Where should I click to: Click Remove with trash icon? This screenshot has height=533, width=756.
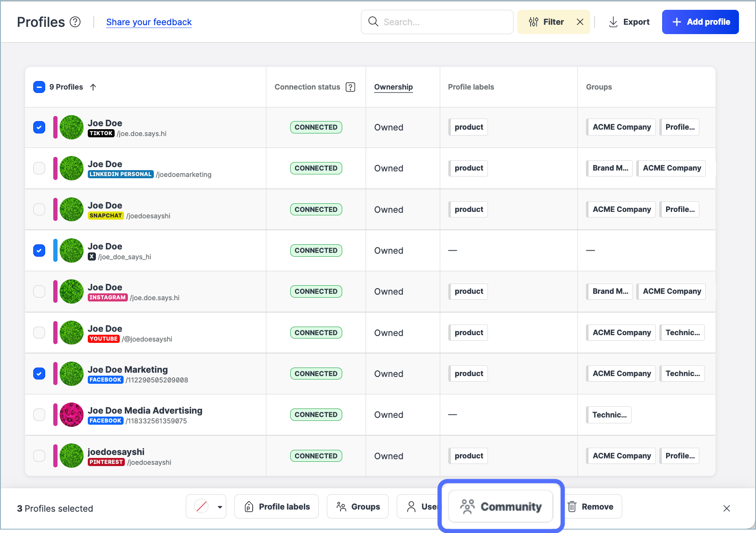coord(591,507)
